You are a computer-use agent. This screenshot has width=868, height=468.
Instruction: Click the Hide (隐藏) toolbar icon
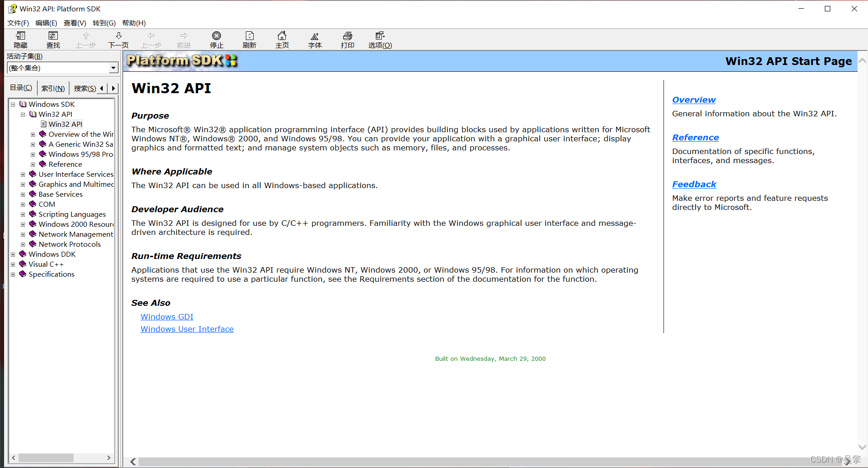pyautogui.click(x=20, y=40)
